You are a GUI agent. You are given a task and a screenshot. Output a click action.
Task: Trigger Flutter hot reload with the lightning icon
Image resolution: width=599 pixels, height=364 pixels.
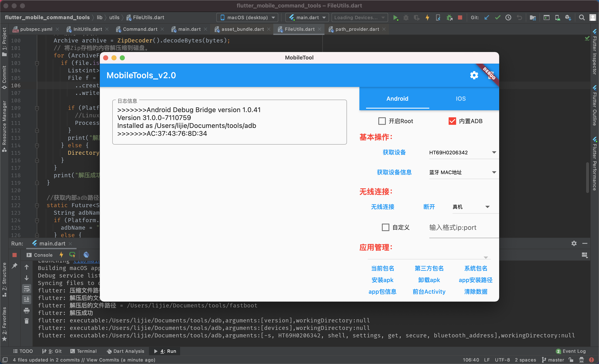point(428,17)
